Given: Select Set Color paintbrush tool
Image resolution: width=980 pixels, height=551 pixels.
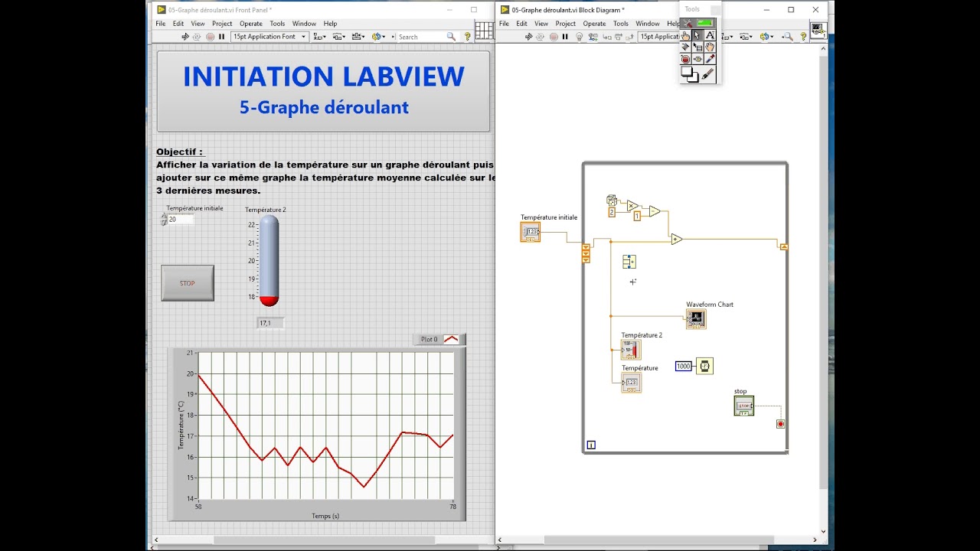Looking at the screenshot, I should [708, 74].
